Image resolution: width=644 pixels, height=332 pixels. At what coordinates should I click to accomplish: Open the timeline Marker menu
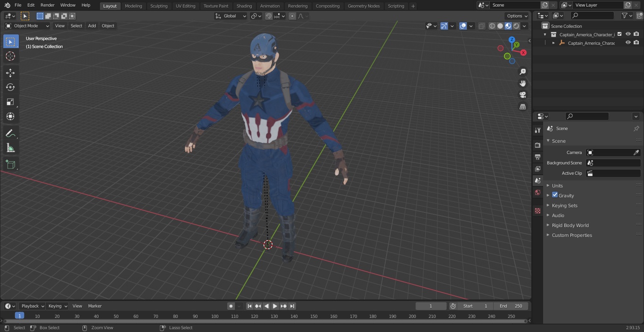95,306
